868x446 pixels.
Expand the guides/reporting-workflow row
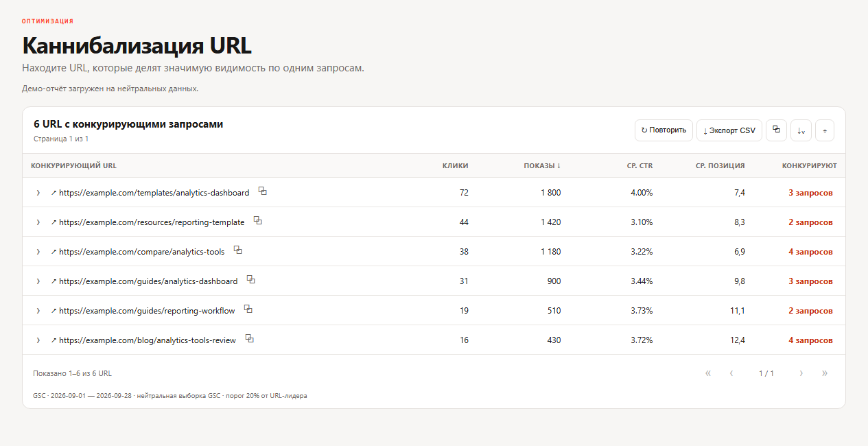tap(38, 311)
